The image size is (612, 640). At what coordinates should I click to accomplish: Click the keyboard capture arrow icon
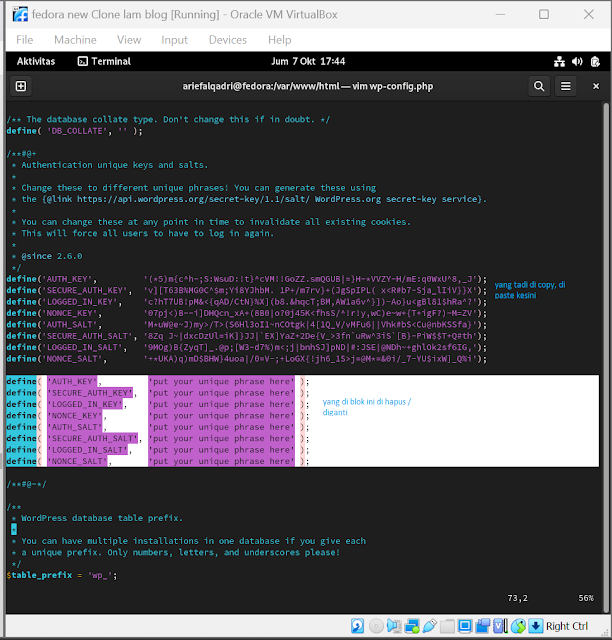(536, 626)
